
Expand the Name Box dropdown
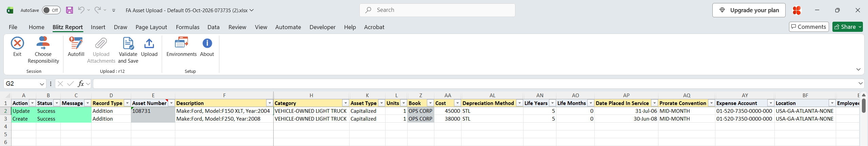pos(42,84)
